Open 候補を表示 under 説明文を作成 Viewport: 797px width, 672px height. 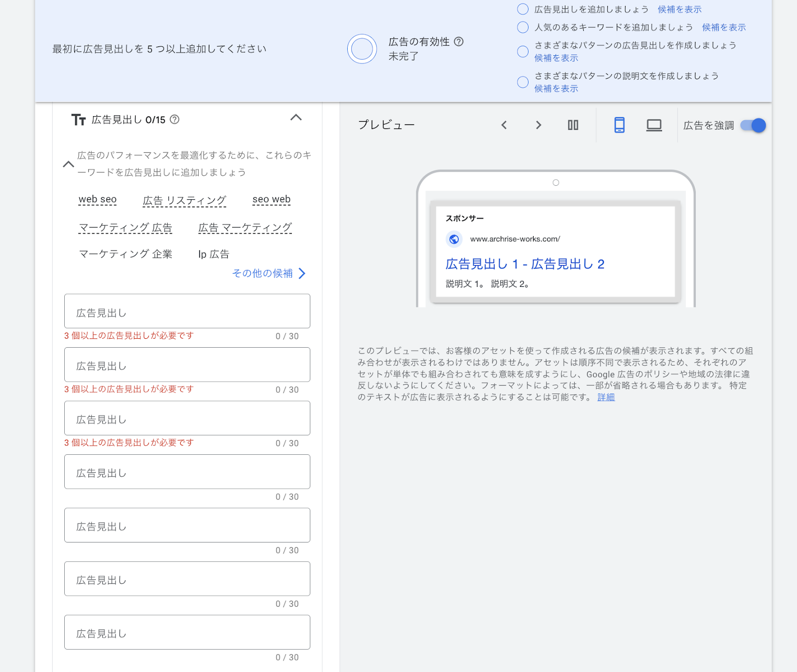556,88
